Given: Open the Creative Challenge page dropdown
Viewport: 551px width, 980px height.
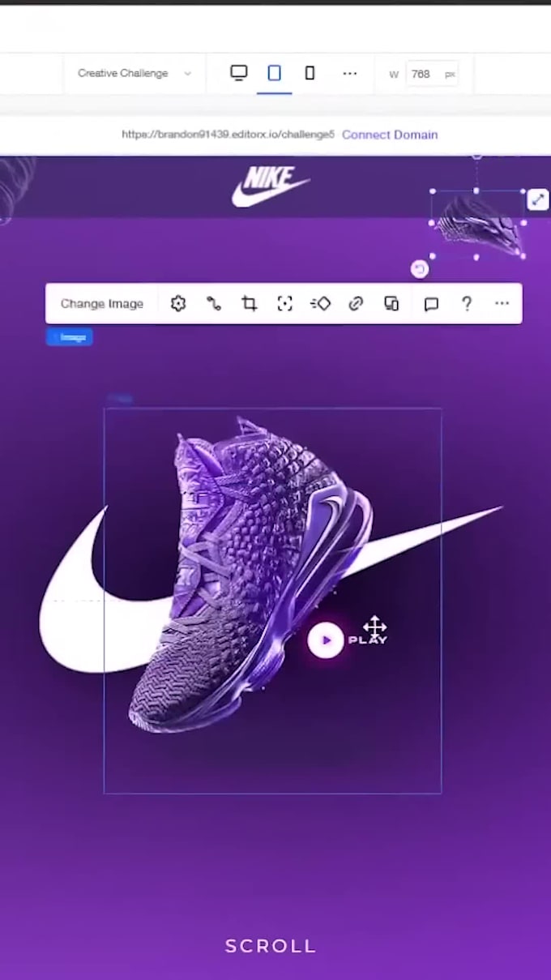Looking at the screenshot, I should 135,73.
